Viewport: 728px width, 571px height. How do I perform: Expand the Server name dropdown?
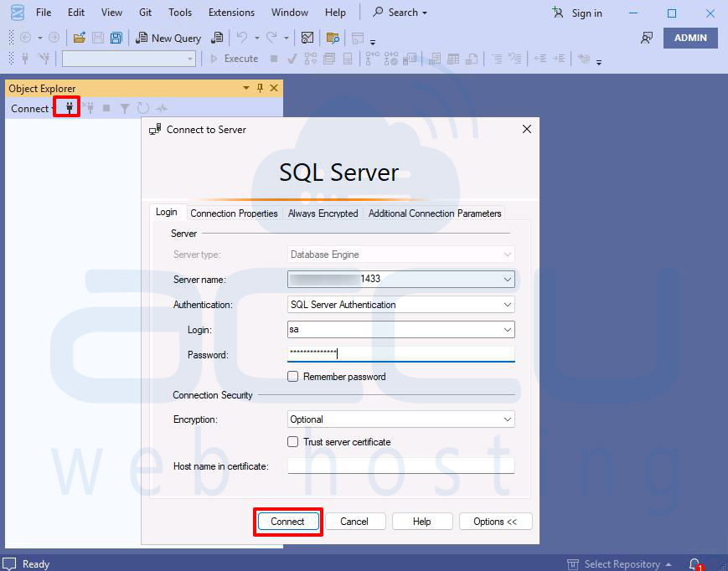click(509, 279)
